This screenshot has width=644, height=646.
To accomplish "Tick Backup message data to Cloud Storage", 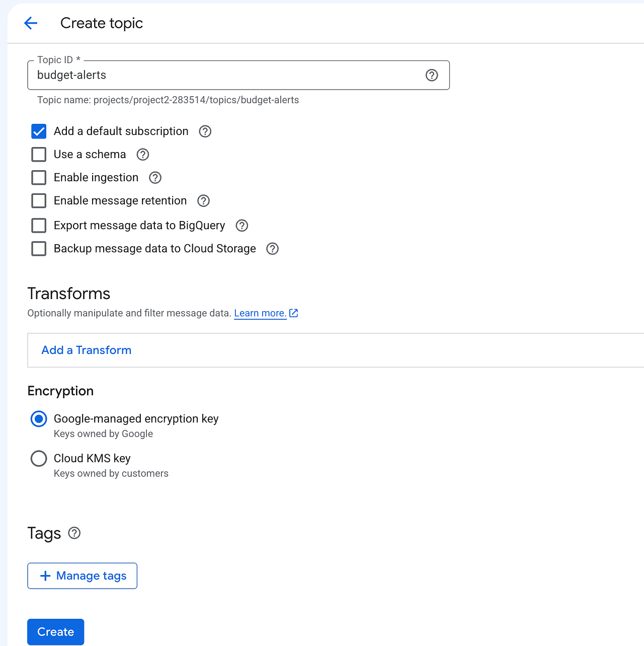I will pyautogui.click(x=39, y=249).
